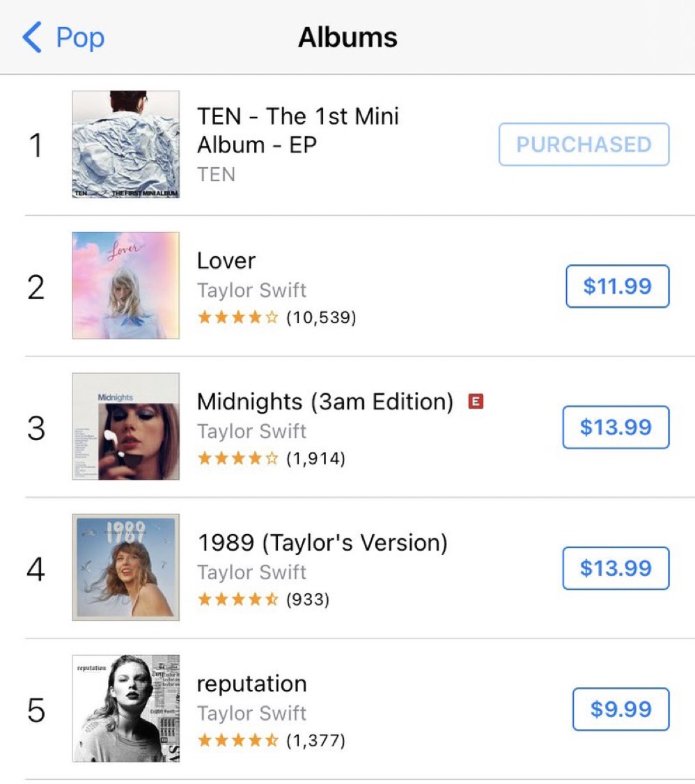Viewport: 695px width, 784px height.
Task: Open the Lover album artwork
Action: [x=126, y=285]
